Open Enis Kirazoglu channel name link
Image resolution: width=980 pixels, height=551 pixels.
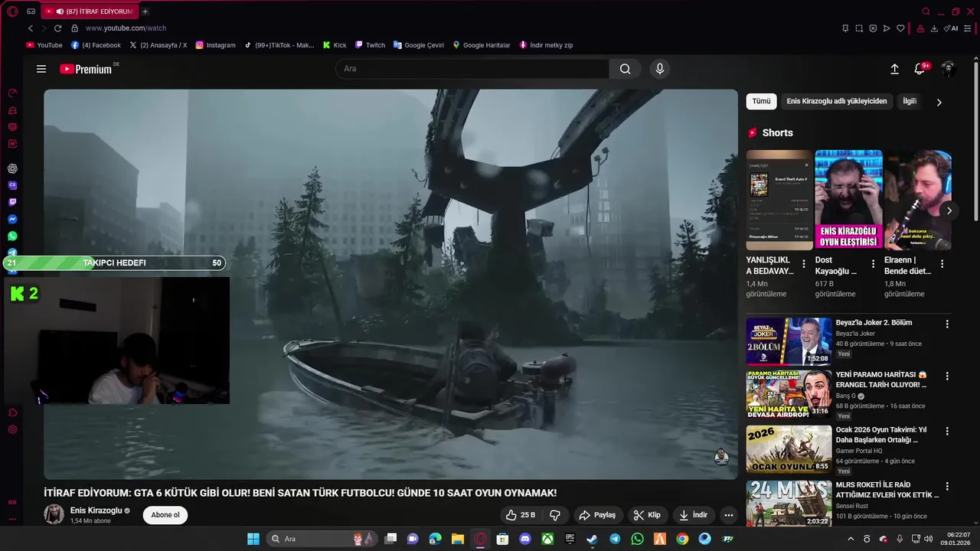tap(96, 510)
